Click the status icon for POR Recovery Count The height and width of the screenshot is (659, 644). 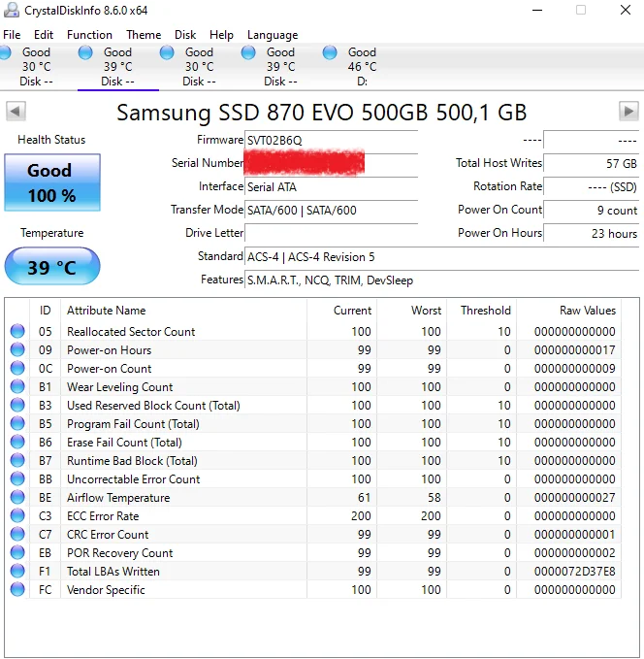coord(17,552)
